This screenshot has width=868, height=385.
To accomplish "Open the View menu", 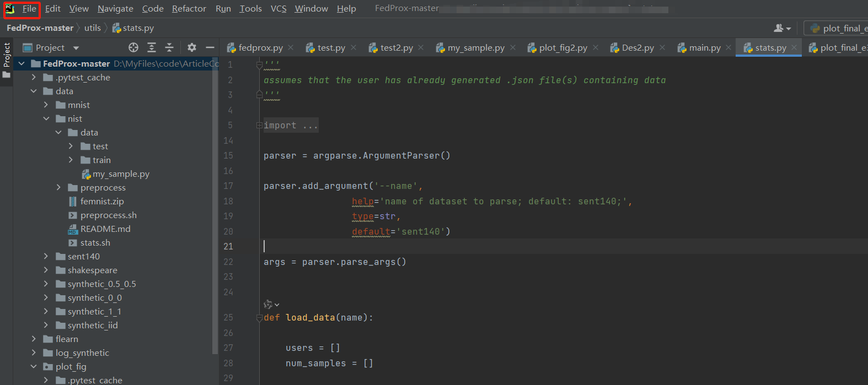I will [x=79, y=9].
